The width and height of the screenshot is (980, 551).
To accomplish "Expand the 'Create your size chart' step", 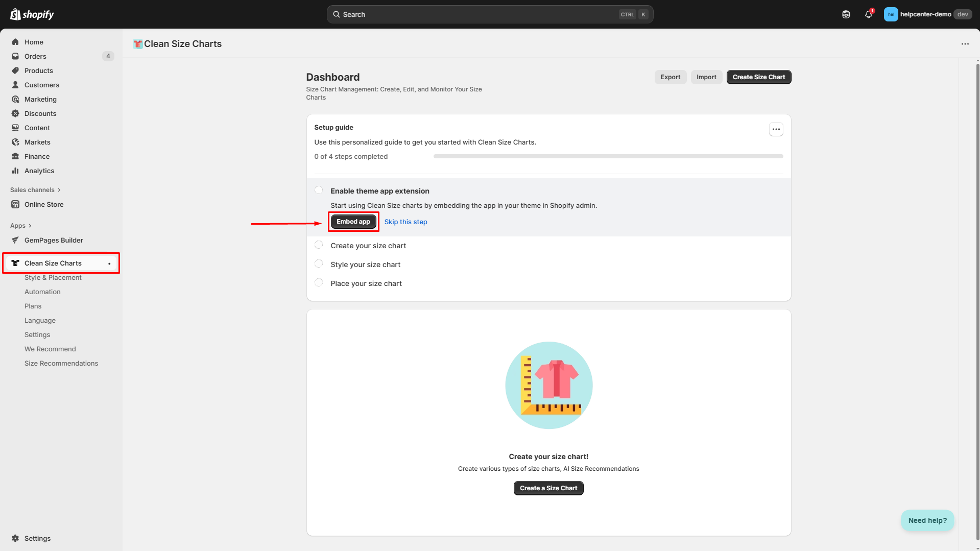I will pos(368,246).
